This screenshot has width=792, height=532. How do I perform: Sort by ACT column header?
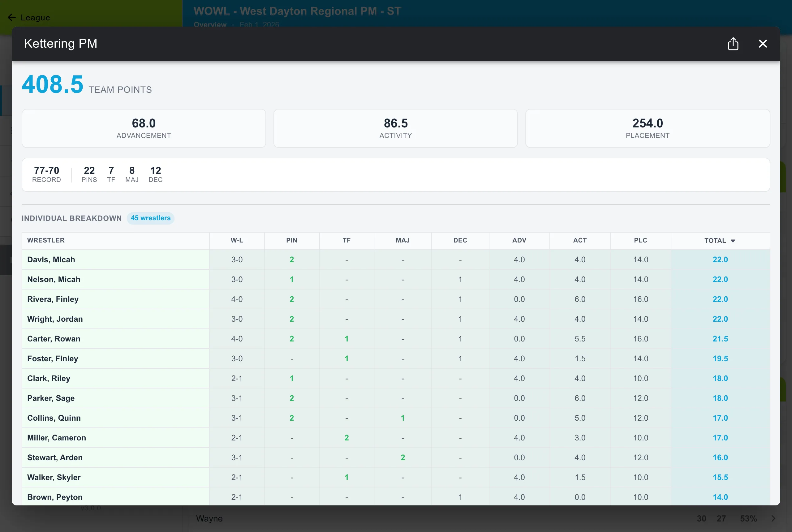[x=579, y=240]
